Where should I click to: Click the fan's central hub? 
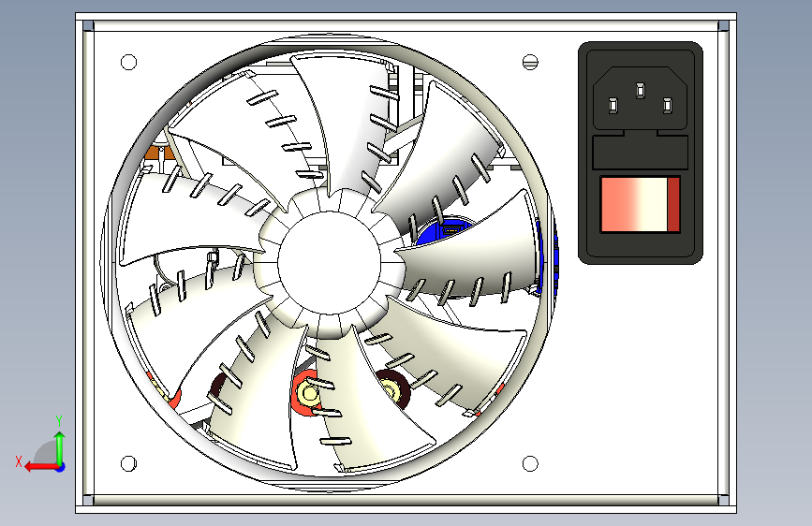coord(330,262)
